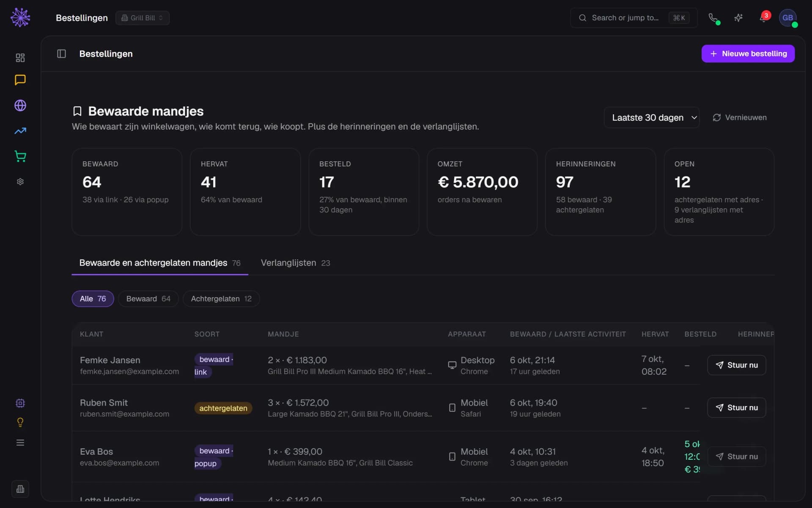
Task: Open the Laatste 30 dagen period dropdown
Action: pos(651,118)
